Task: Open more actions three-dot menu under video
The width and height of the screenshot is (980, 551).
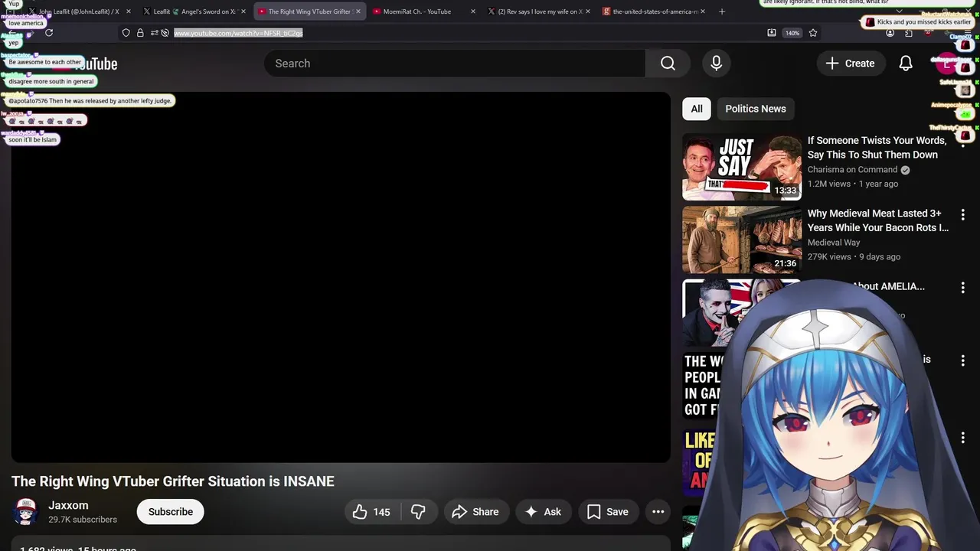Action: (658, 512)
